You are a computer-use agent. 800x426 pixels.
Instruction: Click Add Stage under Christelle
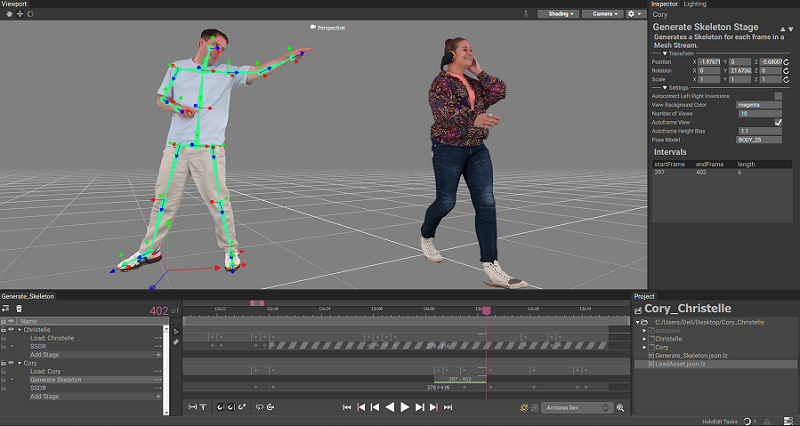click(43, 355)
